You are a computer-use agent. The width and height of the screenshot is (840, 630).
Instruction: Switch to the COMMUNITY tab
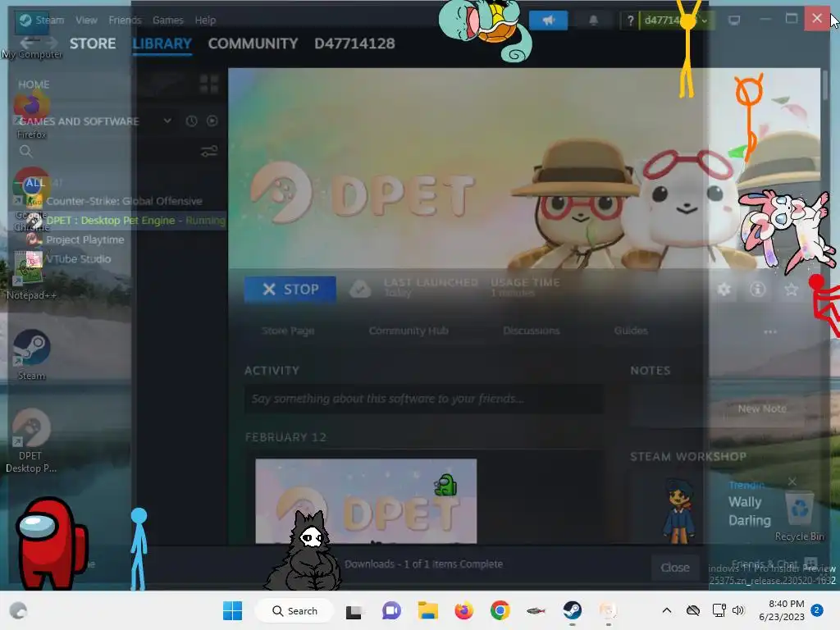point(253,43)
